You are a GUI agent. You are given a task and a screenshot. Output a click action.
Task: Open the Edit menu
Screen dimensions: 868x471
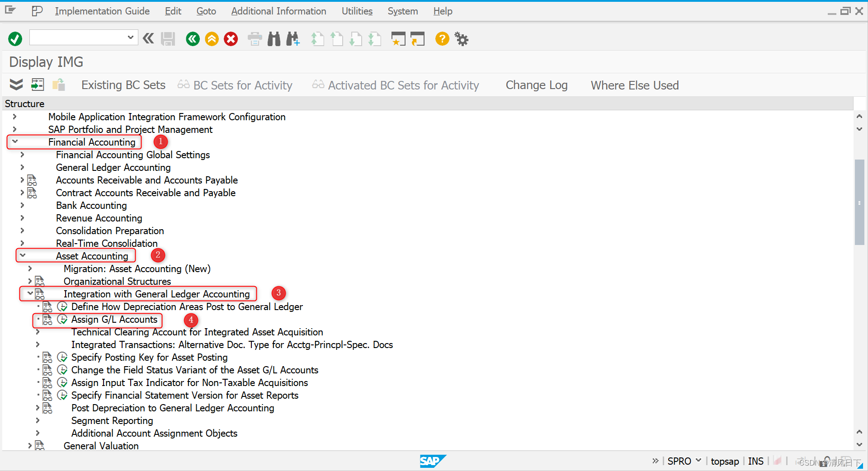[173, 11]
